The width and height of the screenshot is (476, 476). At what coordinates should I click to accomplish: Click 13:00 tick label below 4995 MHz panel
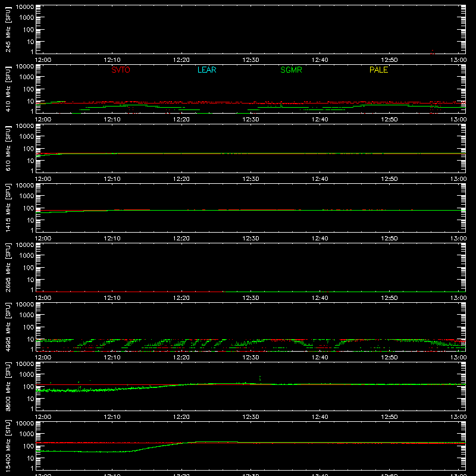[458, 358]
